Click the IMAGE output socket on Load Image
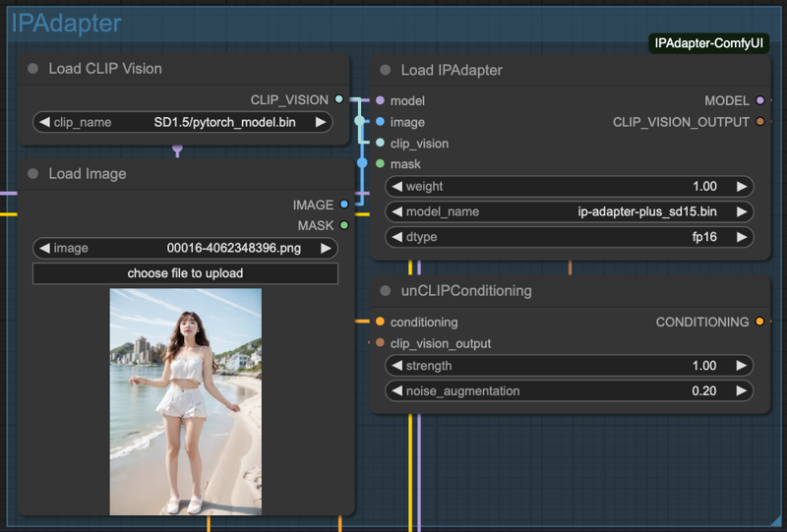787x532 pixels. click(344, 205)
